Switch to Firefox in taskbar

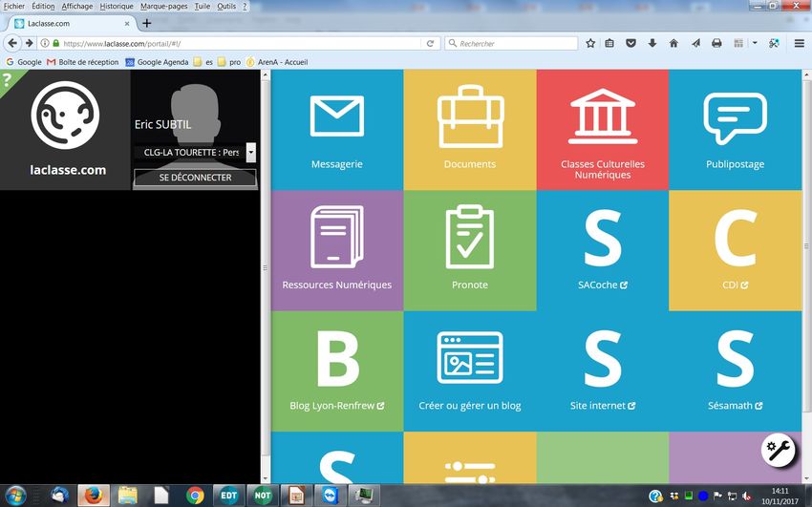click(94, 496)
